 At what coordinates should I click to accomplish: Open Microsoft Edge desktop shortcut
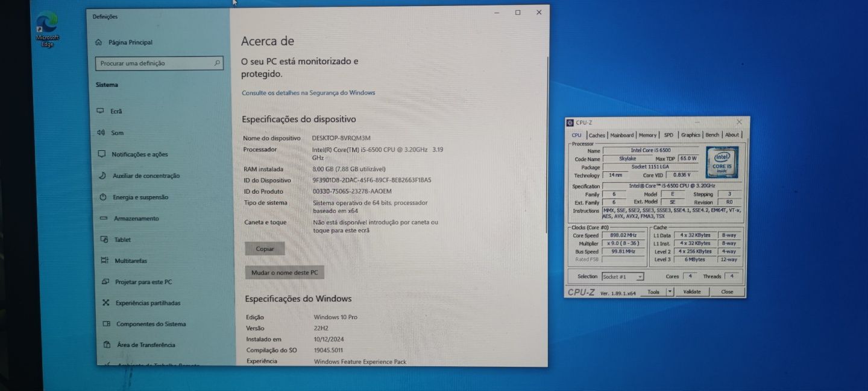click(47, 29)
